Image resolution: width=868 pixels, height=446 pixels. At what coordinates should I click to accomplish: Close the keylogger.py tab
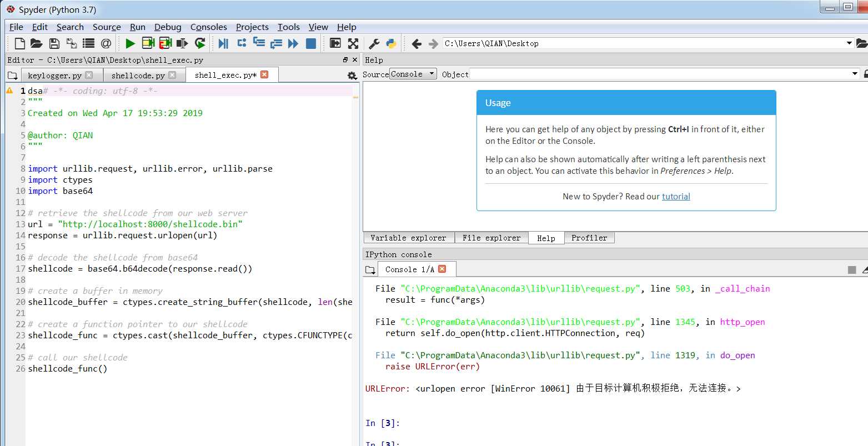(x=89, y=75)
